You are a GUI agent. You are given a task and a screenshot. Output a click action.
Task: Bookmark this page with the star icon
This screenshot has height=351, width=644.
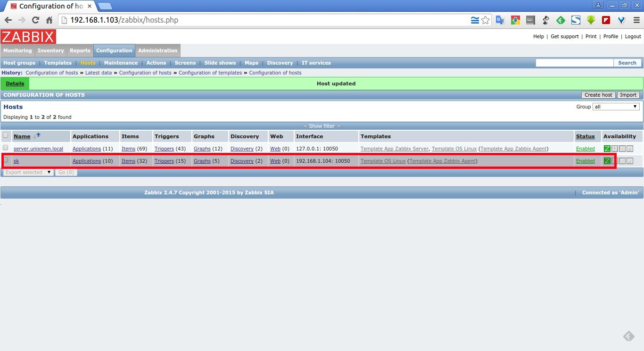point(486,20)
